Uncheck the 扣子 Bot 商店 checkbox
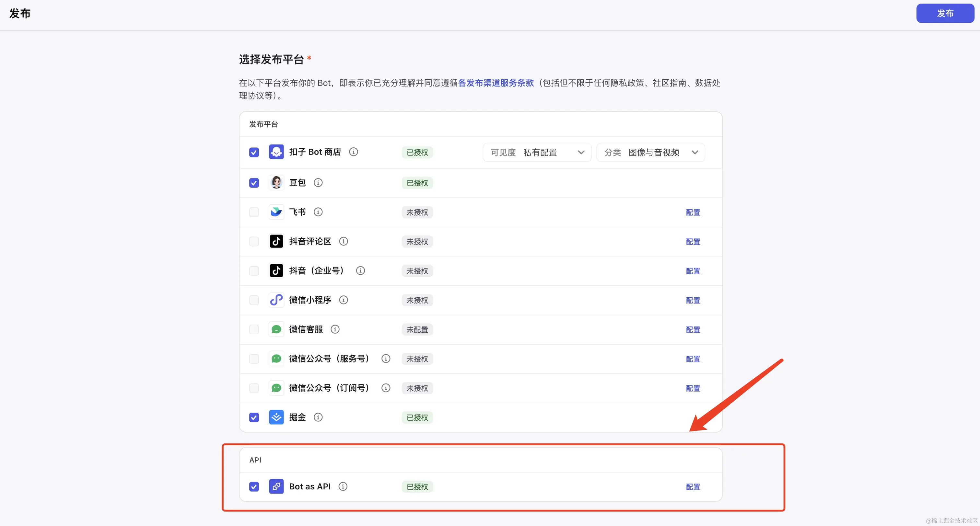 click(x=254, y=152)
